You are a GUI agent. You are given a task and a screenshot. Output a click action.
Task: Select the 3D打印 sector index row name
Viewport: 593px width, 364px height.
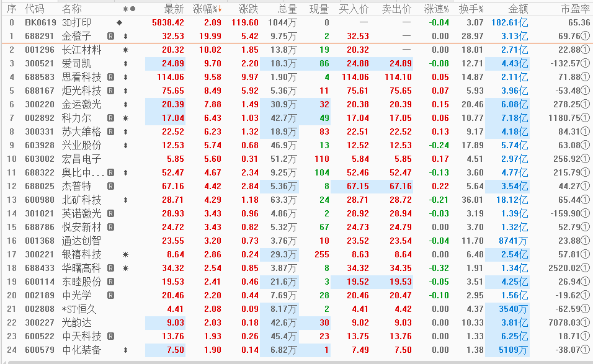point(76,22)
